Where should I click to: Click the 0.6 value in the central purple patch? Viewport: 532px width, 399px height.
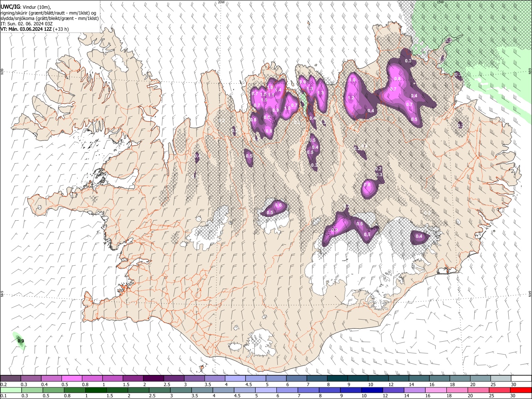tap(279, 205)
